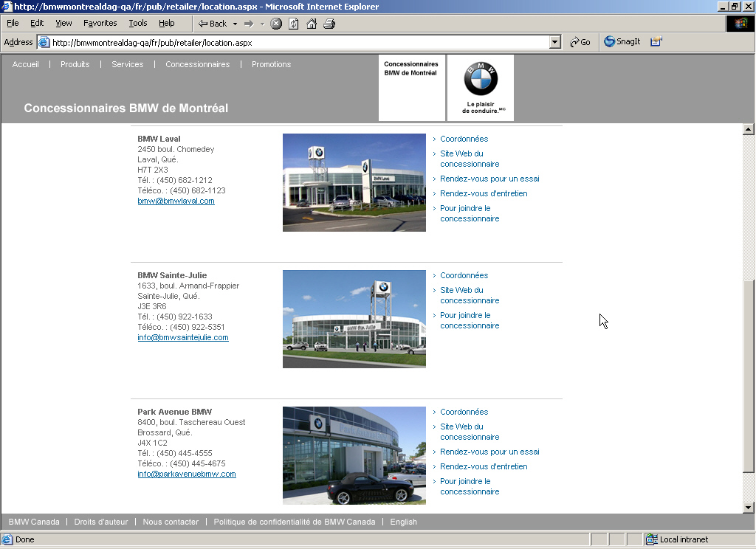Click the vertical scrollbar thumb
The image size is (756, 549).
point(749,376)
